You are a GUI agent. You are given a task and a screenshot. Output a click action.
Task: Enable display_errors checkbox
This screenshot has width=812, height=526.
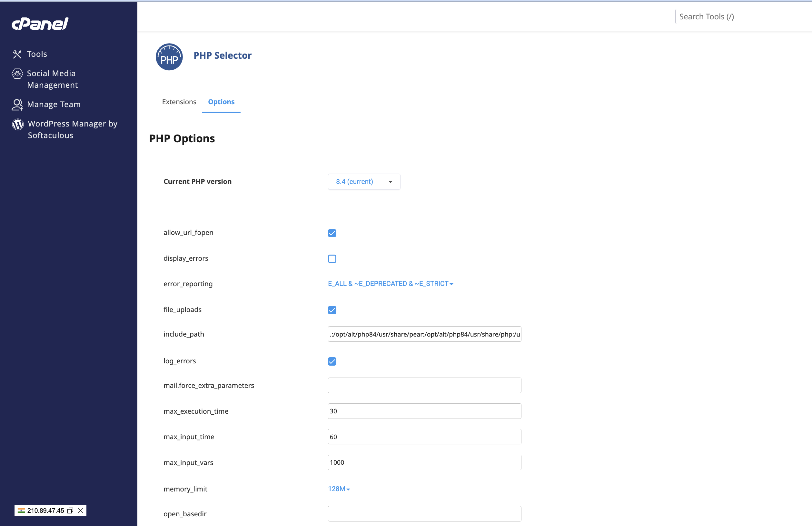(332, 259)
